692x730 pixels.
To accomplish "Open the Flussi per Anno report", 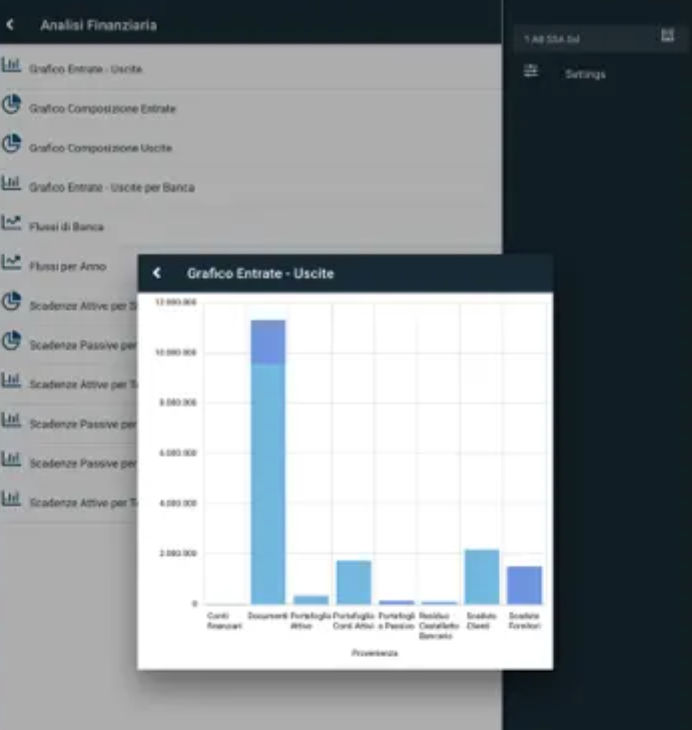I will pyautogui.click(x=68, y=266).
